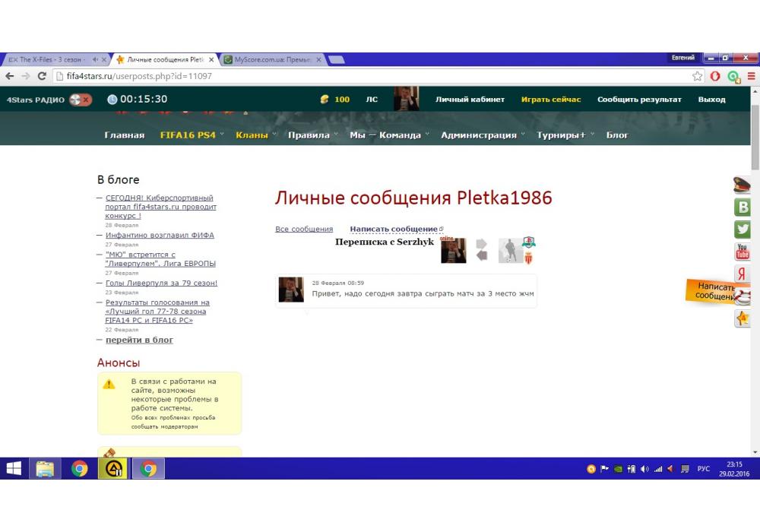Click the Opera extension icon in toolbar
The image size is (760, 532).
715,76
